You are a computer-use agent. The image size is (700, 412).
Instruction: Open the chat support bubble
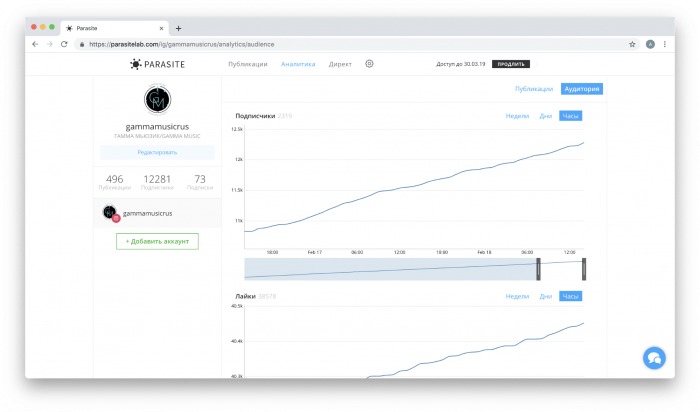click(653, 357)
